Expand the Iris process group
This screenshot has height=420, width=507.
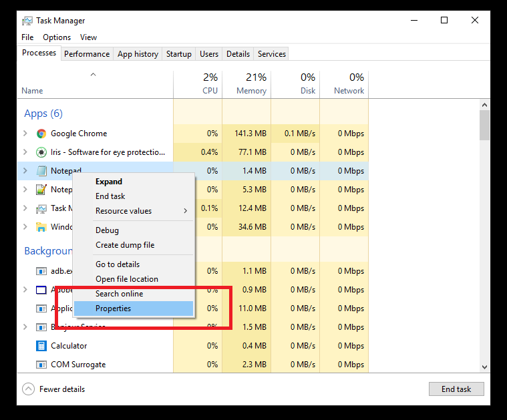click(25, 152)
